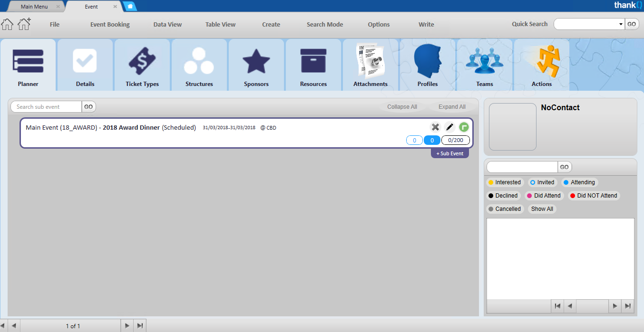
Task: Open the Attachments icon
Action: tap(371, 61)
